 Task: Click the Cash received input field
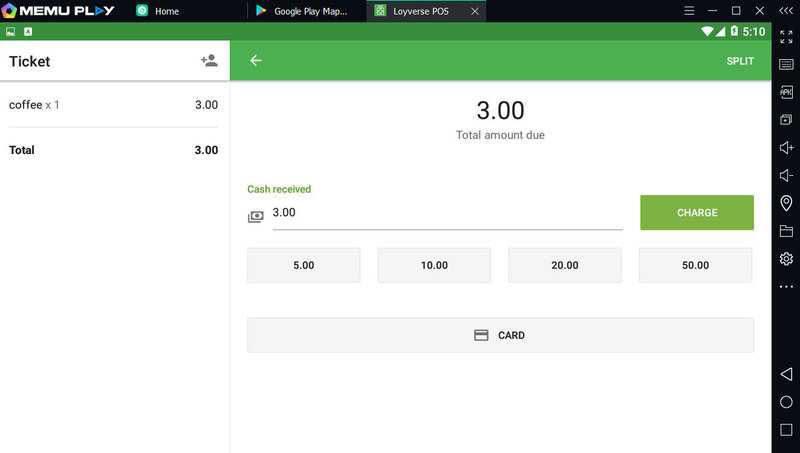[445, 213]
